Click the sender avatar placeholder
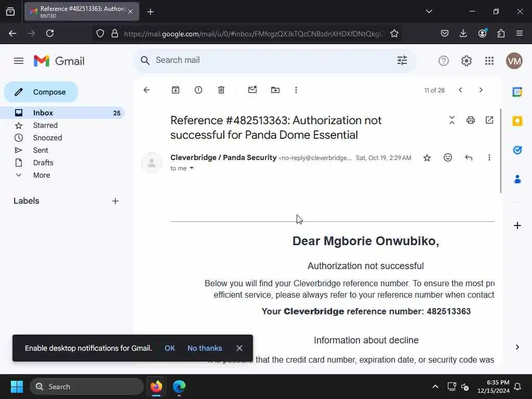 click(152, 163)
